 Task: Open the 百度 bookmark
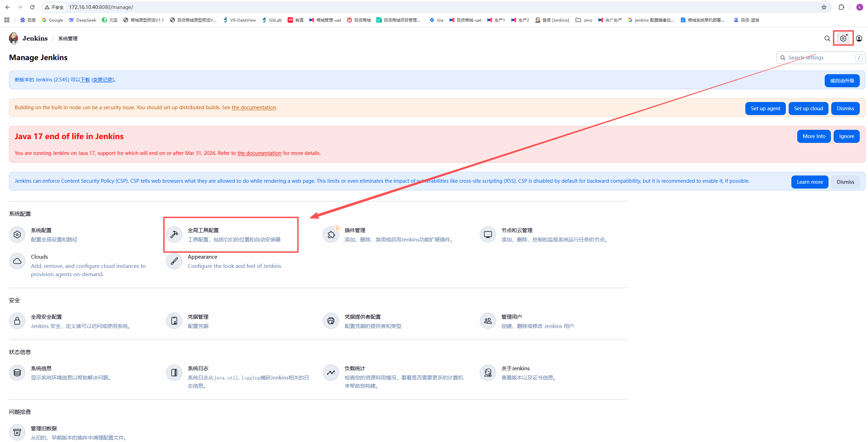[x=28, y=20]
